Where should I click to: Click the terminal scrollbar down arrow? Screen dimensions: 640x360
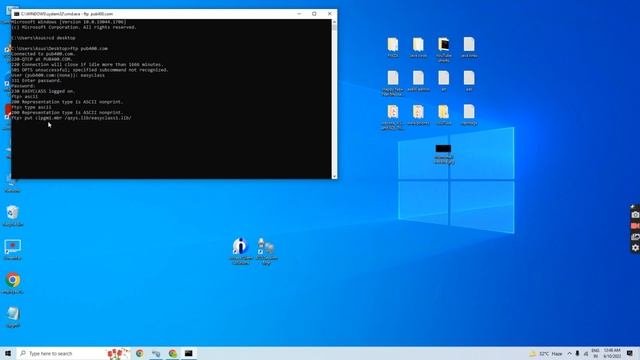click(334, 176)
